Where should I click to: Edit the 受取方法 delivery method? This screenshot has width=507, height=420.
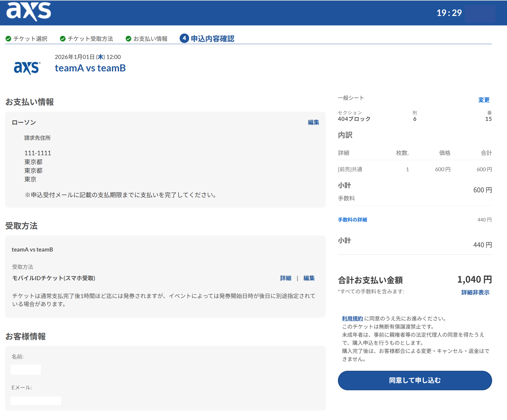309,278
